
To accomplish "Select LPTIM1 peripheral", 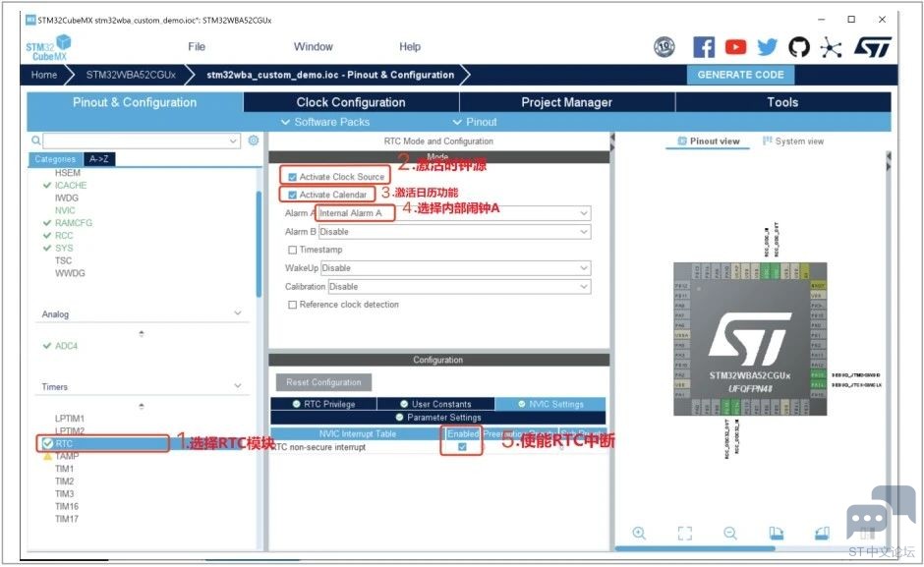I will point(70,419).
